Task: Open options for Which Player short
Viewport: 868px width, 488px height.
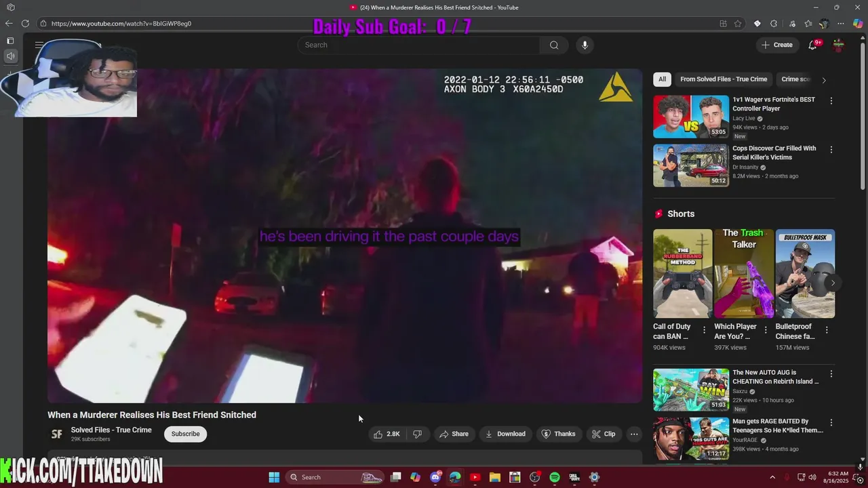Action: 766,330
